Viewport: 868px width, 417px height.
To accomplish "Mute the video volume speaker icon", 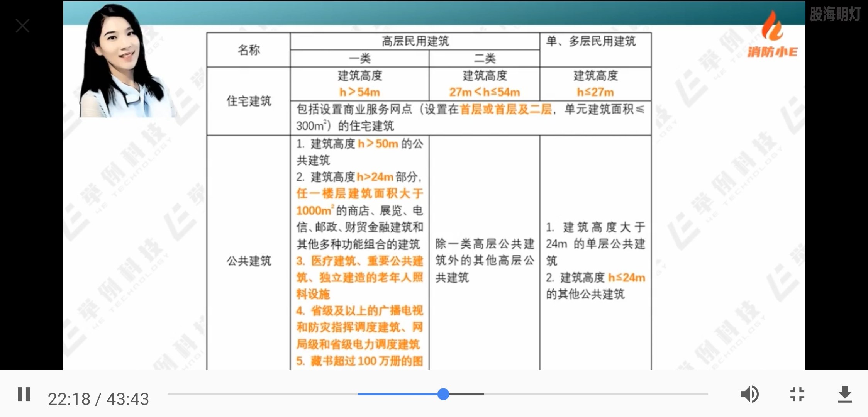I will 750,395.
